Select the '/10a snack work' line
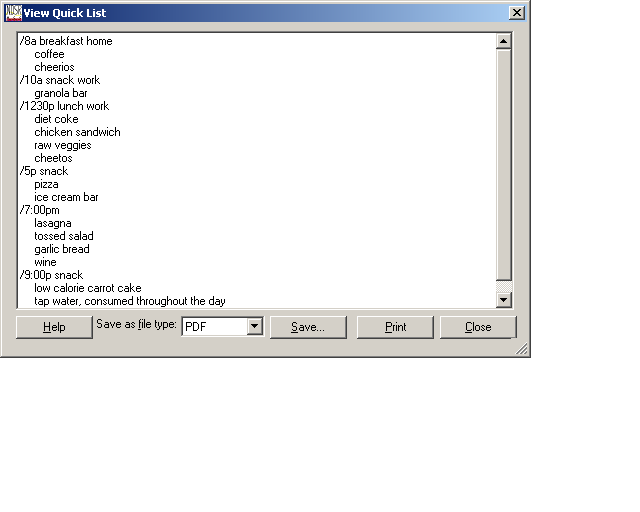 [x=60, y=80]
